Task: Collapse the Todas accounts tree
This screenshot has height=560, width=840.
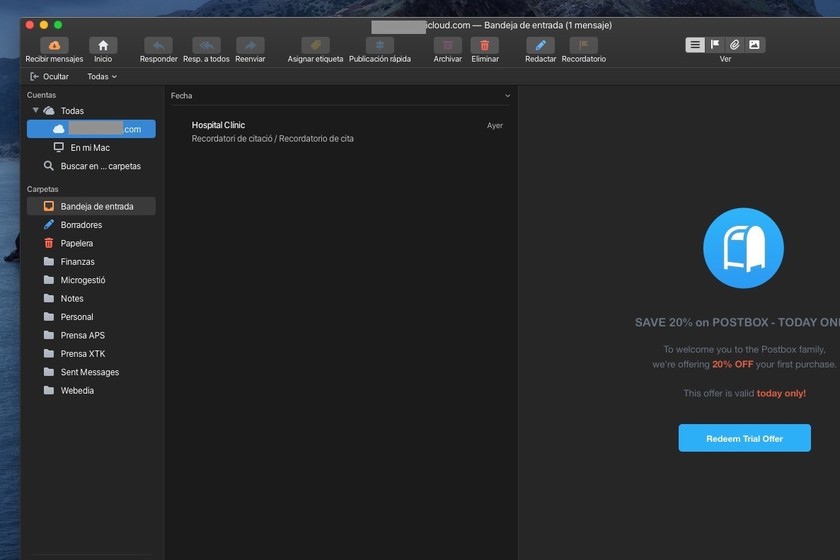Action: pyautogui.click(x=35, y=110)
